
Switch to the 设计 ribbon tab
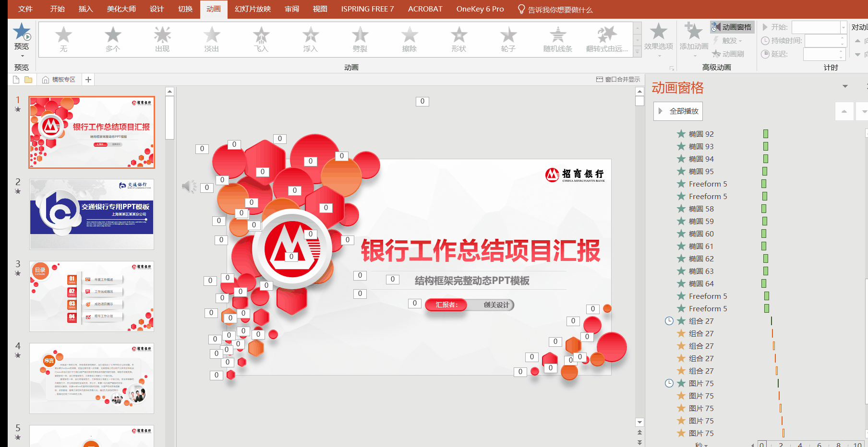coord(157,9)
